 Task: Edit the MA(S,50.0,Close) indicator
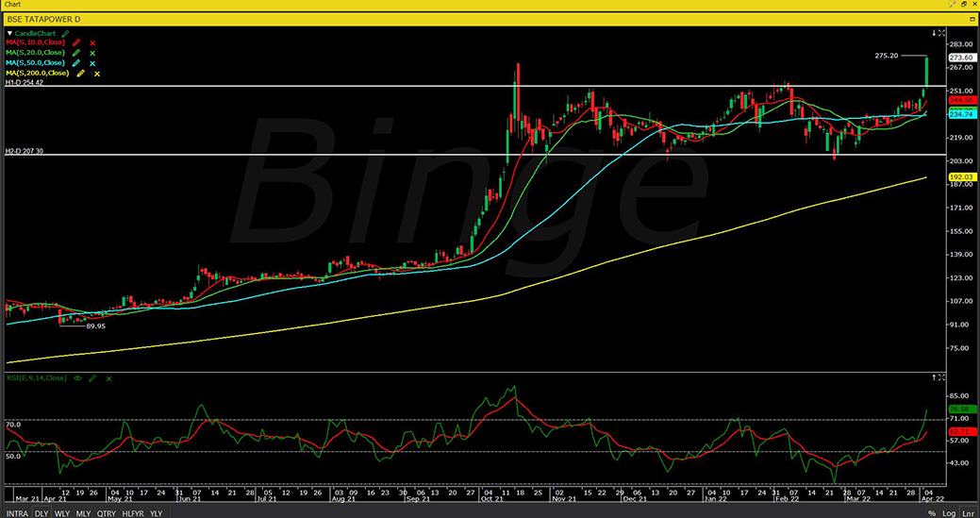pyautogui.click(x=76, y=63)
